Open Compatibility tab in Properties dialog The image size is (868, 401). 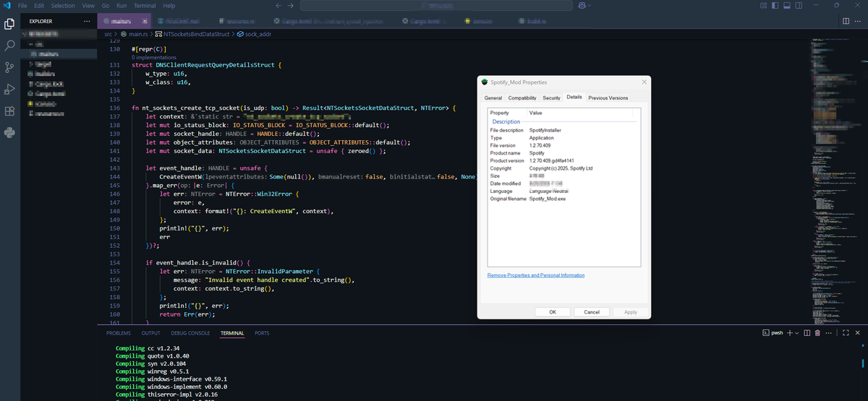click(522, 98)
